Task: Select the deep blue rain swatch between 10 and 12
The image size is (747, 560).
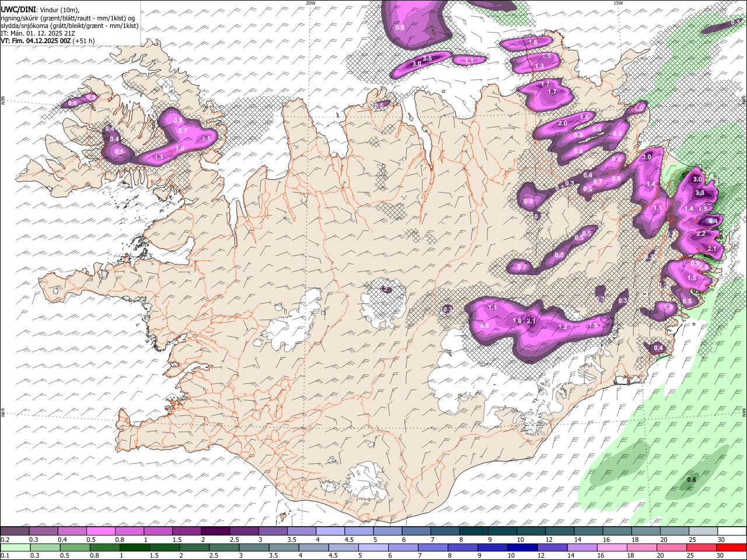Action: (x=522, y=547)
